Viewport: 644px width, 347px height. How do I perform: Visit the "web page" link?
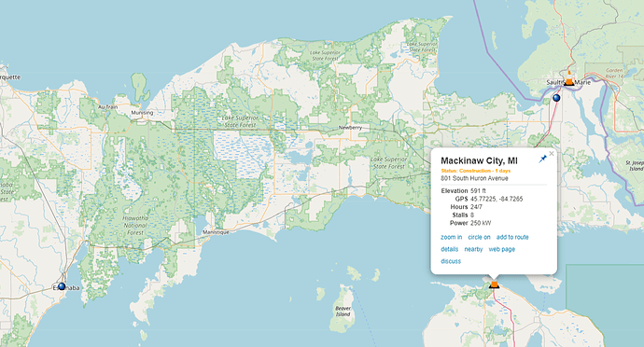tap(501, 249)
